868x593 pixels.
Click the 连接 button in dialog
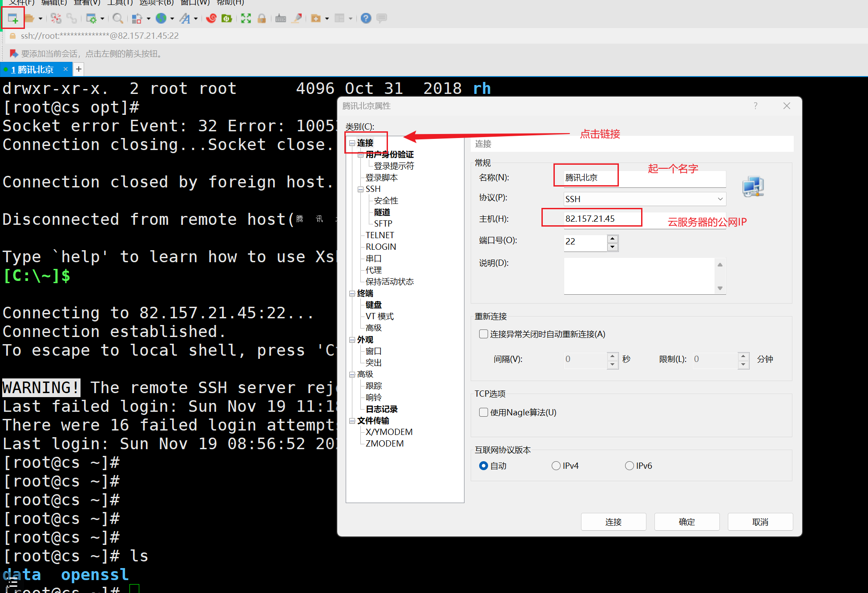(x=613, y=522)
